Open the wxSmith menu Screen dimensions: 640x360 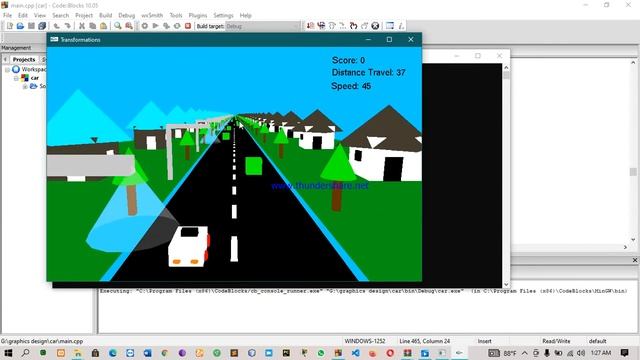(152, 15)
